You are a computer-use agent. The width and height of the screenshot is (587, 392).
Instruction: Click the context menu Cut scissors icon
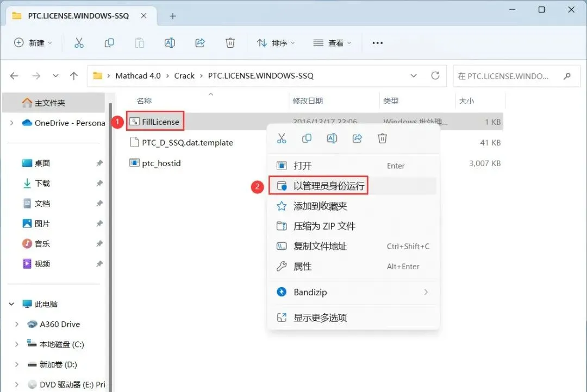282,138
